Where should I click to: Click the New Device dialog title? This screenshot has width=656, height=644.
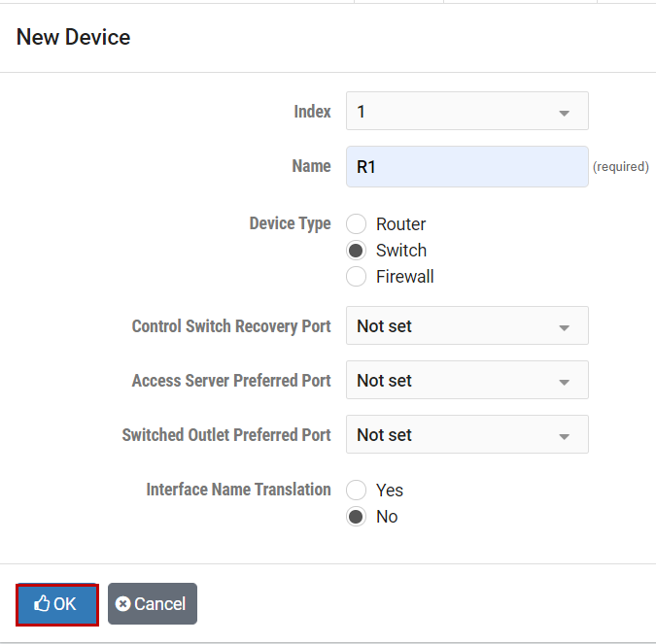pos(74,38)
